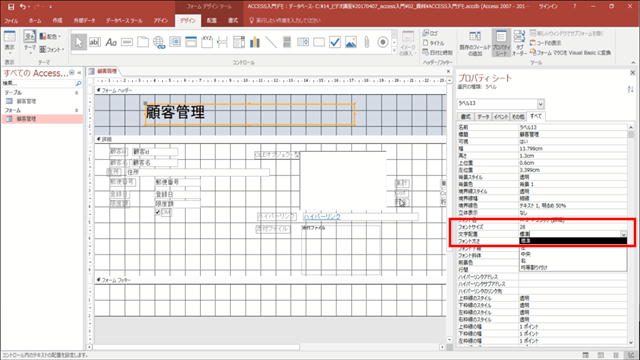Select the attachment paperclip control
The image size is (640, 360).
click(367, 42)
